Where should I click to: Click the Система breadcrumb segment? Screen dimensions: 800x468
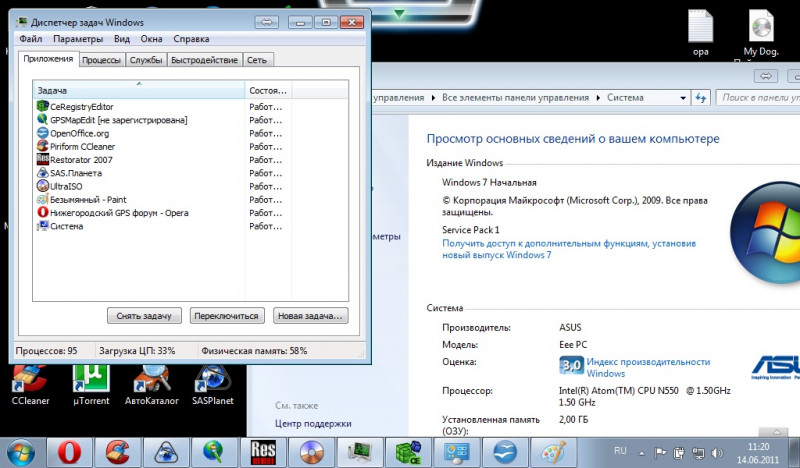[x=625, y=97]
